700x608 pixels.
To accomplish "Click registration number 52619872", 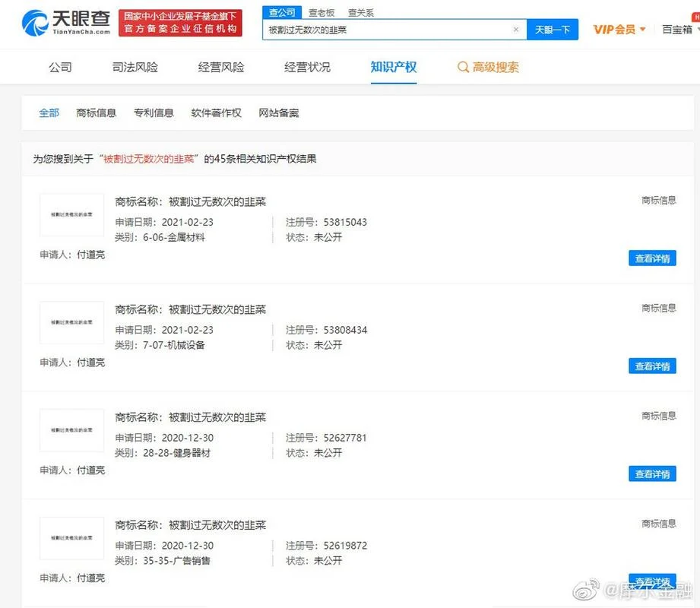I will [345, 546].
